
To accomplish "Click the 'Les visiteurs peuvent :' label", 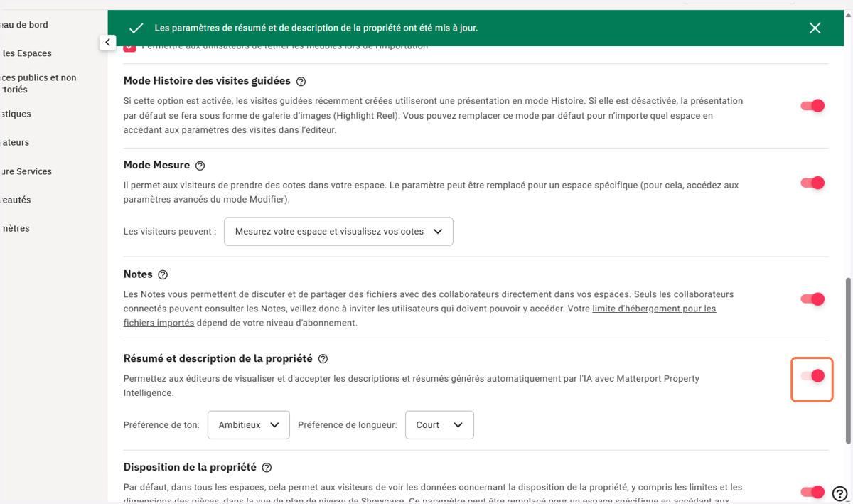I will pyautogui.click(x=170, y=232).
